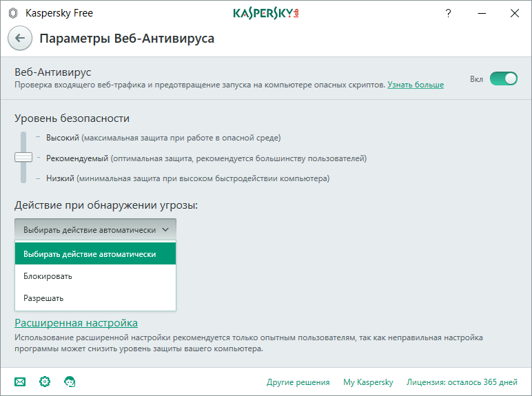The image size is (532, 396).
Task: Go back using the arrow button
Action: pos(20,38)
